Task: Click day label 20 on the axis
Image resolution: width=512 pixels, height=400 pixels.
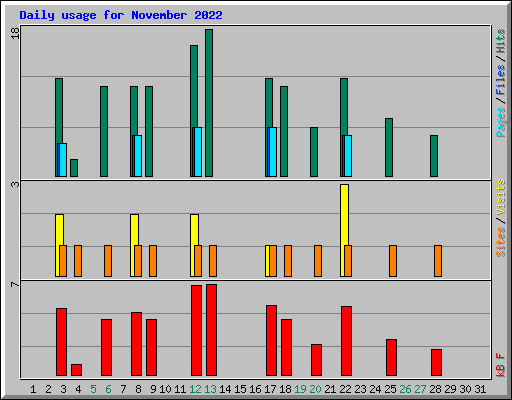Action: tap(315, 389)
